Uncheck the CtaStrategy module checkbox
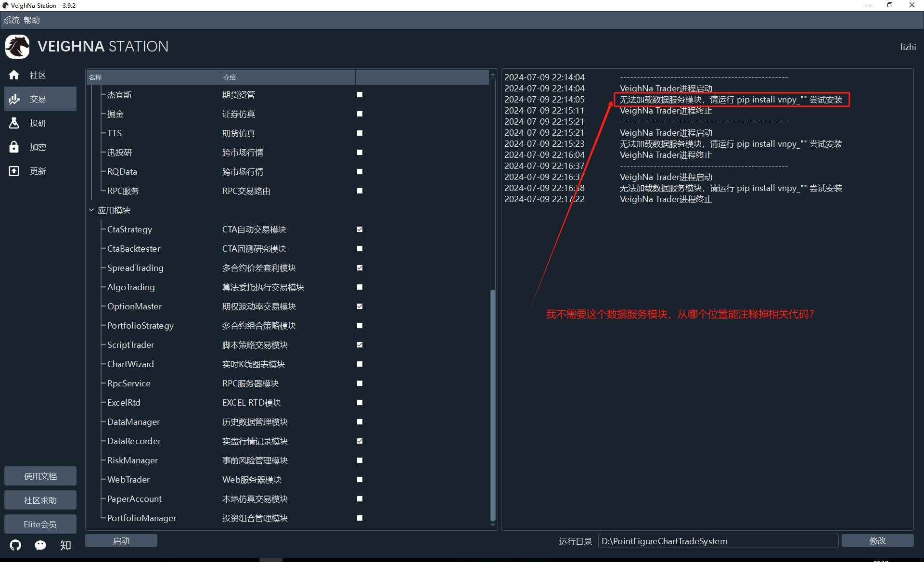Viewport: 924px width, 562px height. (x=359, y=230)
